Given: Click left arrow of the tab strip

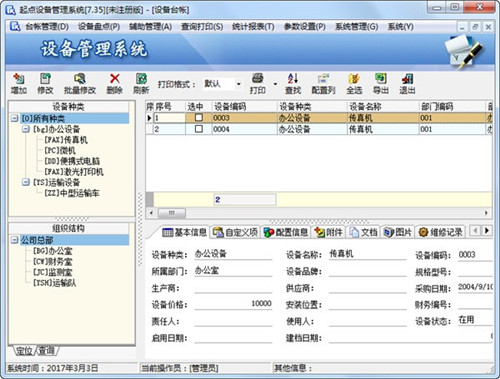Looking at the screenshot, I should click(x=475, y=230).
